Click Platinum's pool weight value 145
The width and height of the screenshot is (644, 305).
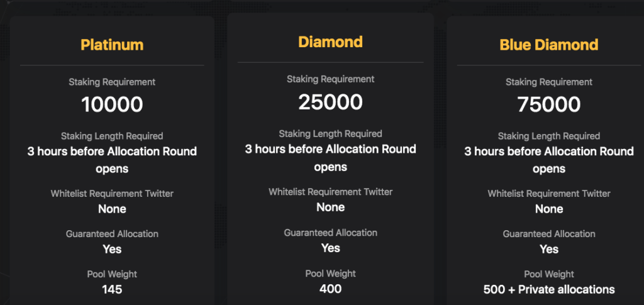click(112, 289)
